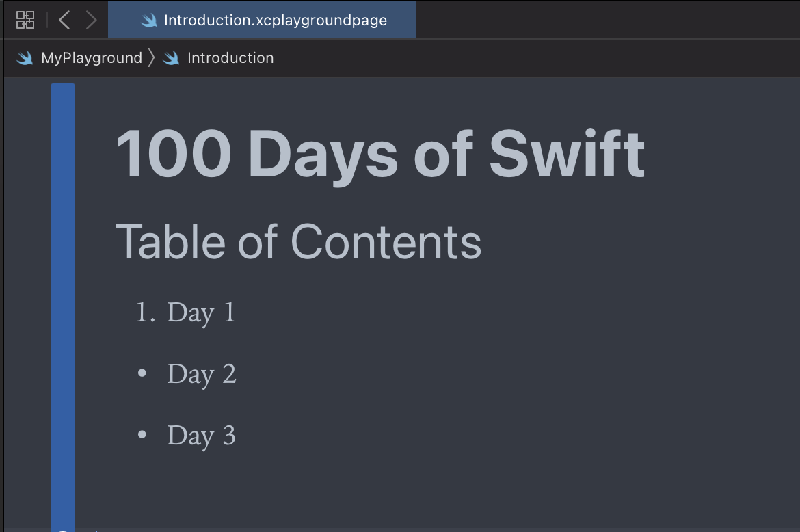Click the Swift icon in the Introduction.xcplaygroundpage tab
The image size is (800, 532).
point(149,21)
